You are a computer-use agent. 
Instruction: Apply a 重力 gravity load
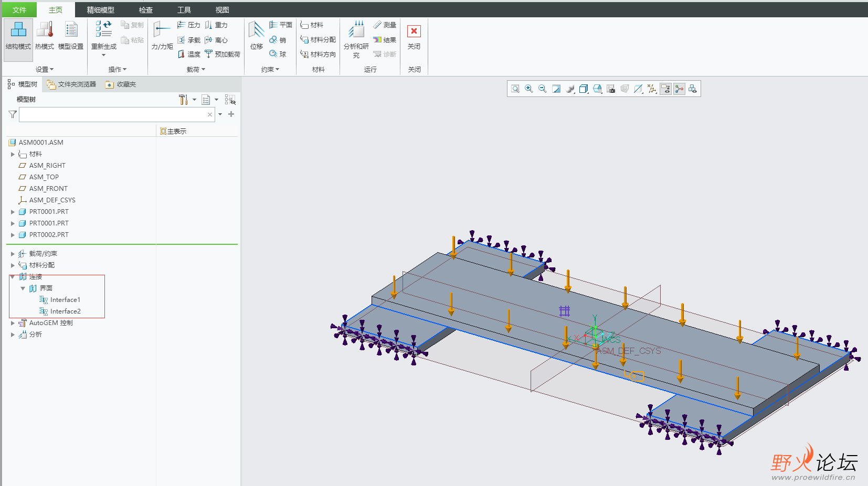coord(216,25)
